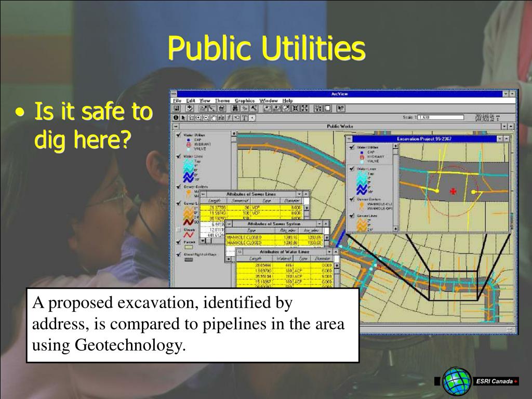
Task: Click Length column header in Water Lines table
Action: 255,259
